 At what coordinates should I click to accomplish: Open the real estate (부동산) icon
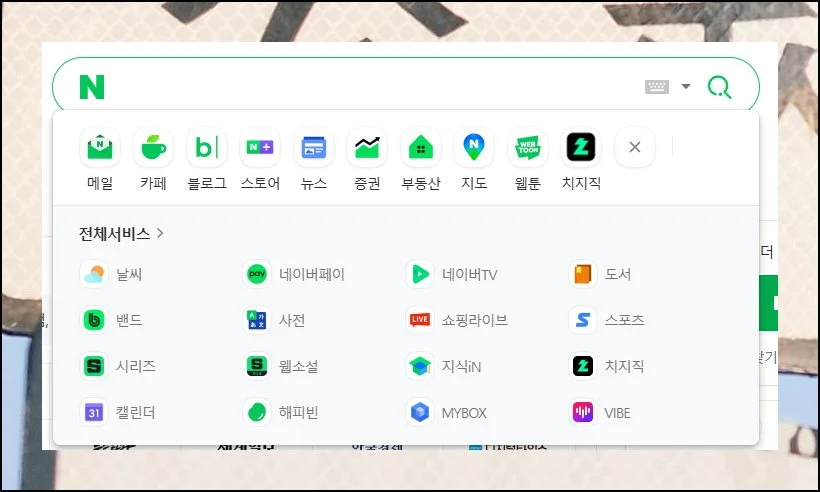[x=421, y=148]
